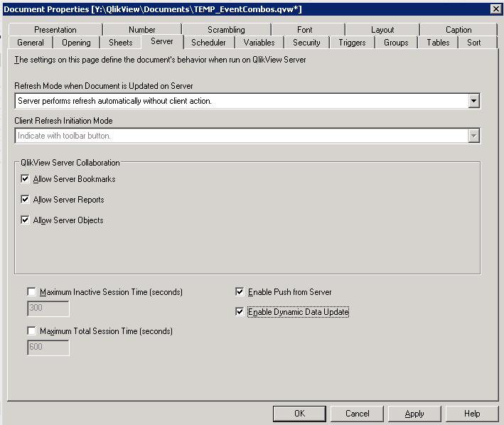Open the Tables tab

click(x=438, y=43)
